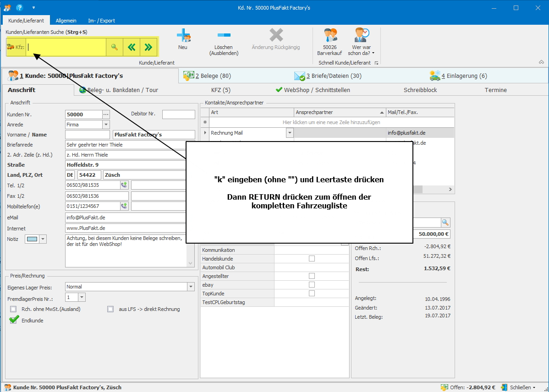The height and width of the screenshot is (392, 549).
Task: Go to next customer with double right arrows
Action: click(148, 47)
